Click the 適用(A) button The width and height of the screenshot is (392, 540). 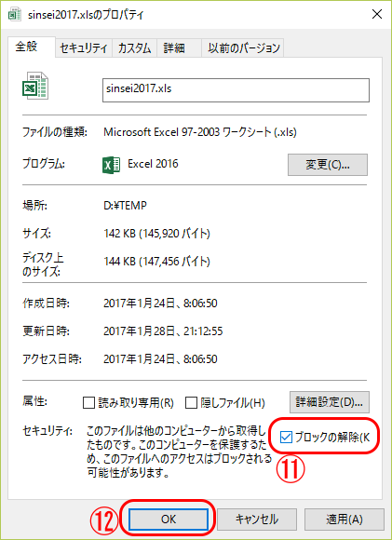pyautogui.click(x=345, y=520)
